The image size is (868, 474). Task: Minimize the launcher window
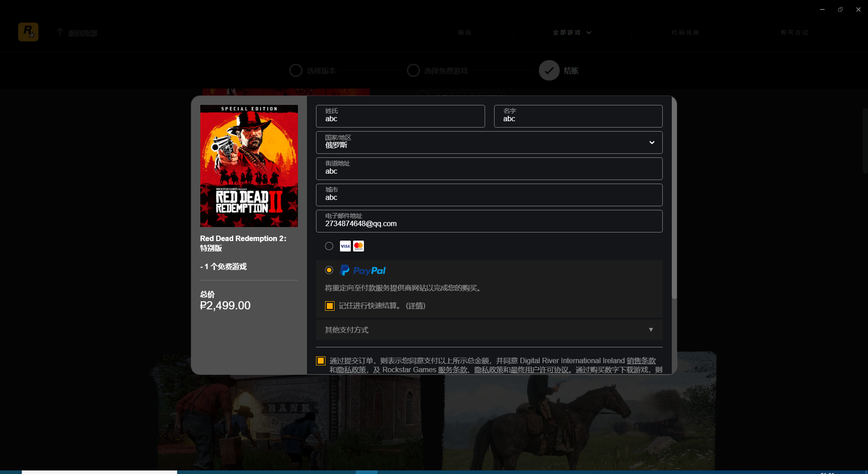click(822, 9)
